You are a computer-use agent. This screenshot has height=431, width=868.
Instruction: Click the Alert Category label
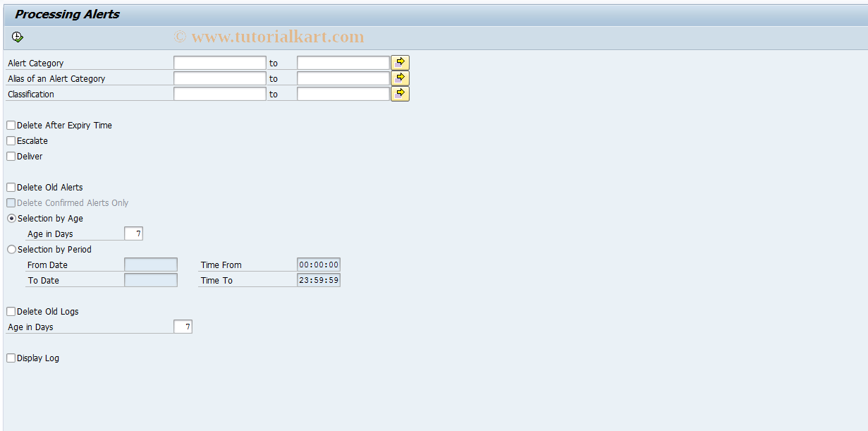35,63
